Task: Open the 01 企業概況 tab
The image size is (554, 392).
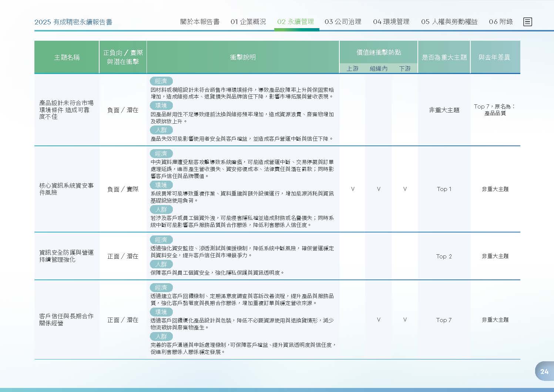Action: click(248, 22)
